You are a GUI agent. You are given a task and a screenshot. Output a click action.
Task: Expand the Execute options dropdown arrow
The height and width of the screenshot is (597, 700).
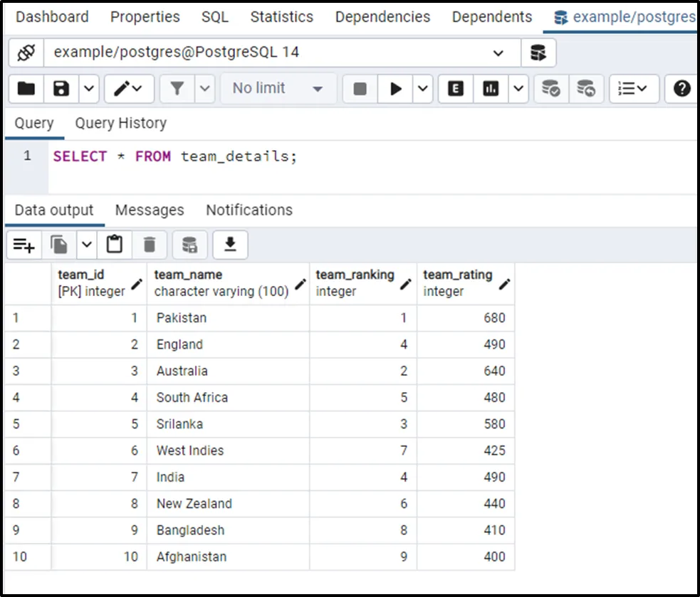pyautogui.click(x=423, y=88)
